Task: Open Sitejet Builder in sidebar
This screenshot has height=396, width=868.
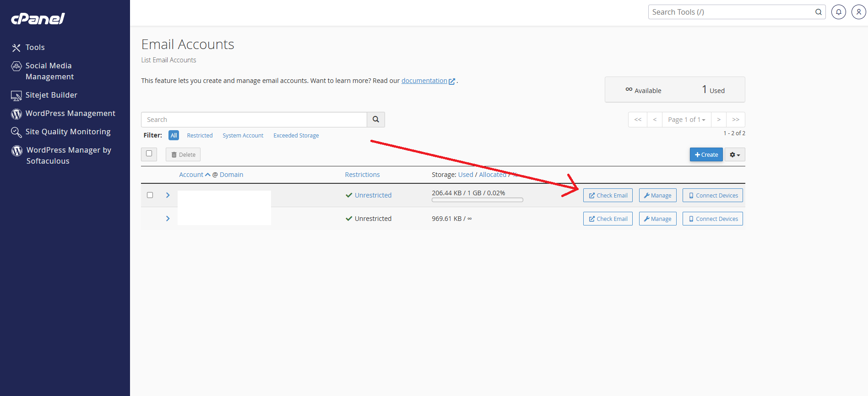Action: [51, 95]
